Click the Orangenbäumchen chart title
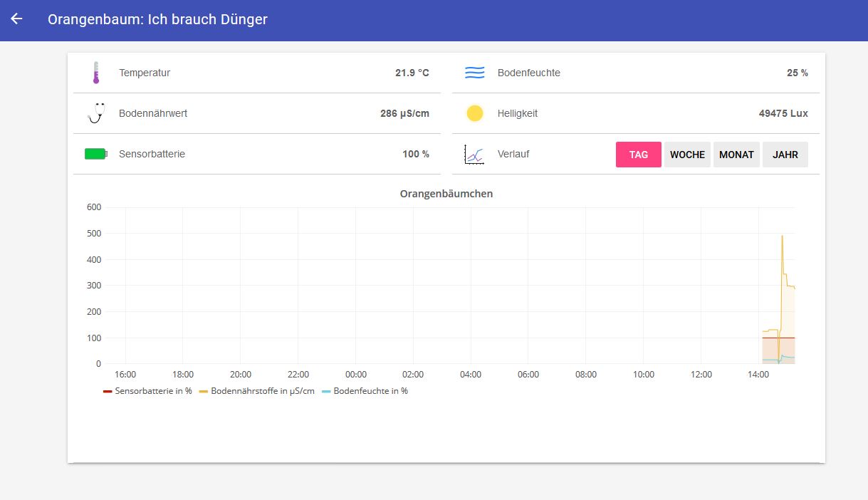The image size is (868, 500). pyautogui.click(x=446, y=194)
